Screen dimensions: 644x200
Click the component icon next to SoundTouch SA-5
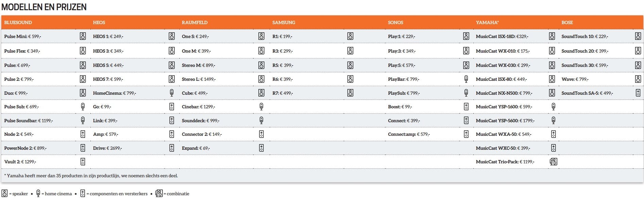638,93
